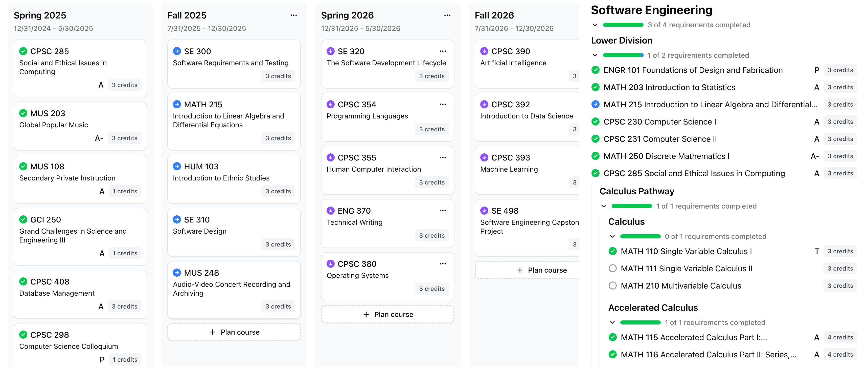The height and width of the screenshot is (367, 868).
Task: Open the MUS 248 course card
Action: tap(234, 289)
